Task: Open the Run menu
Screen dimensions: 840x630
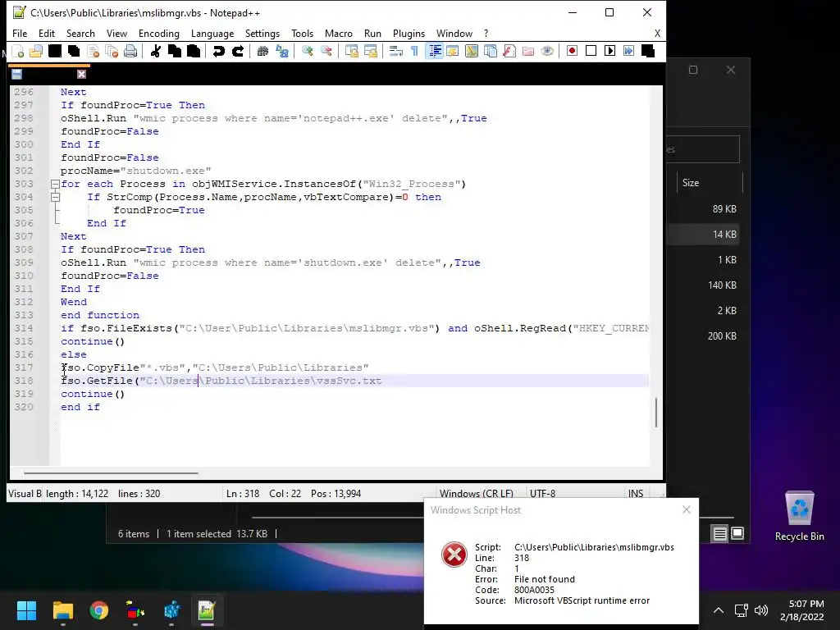Action: click(x=373, y=33)
